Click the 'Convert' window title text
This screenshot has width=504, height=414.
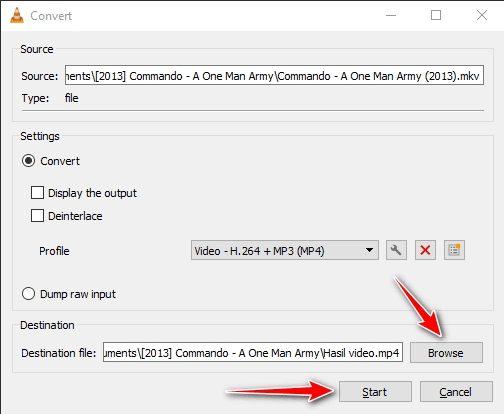coord(51,16)
